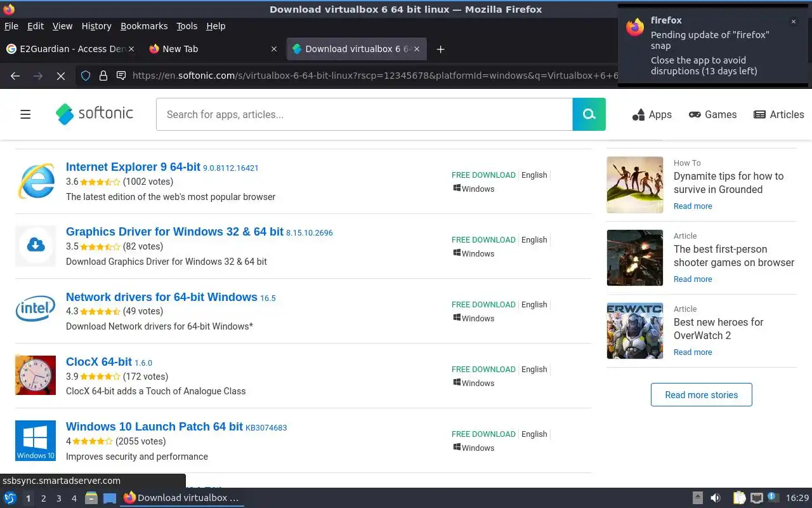Close the New Tab tab
This screenshot has height=508, width=812.
click(274, 49)
